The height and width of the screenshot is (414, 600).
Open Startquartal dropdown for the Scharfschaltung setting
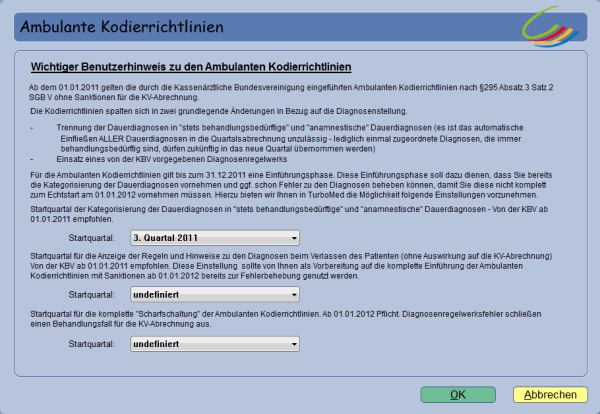(214, 343)
